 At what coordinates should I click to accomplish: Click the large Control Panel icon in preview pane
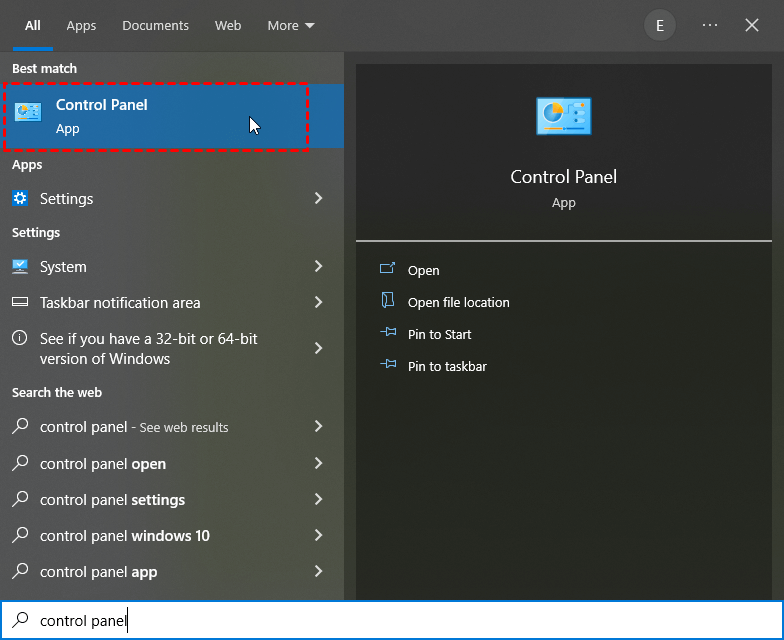tap(563, 116)
